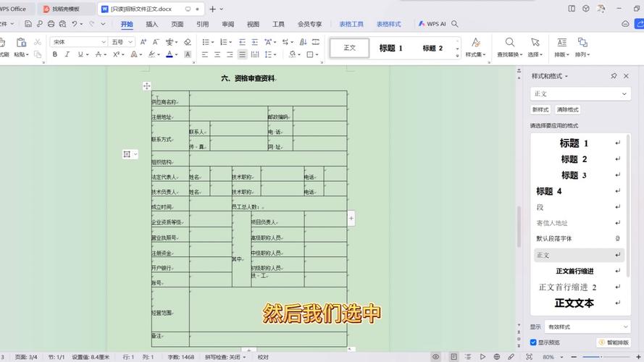Click the Underline icon
The width and height of the screenshot is (644, 362).
pos(80,54)
